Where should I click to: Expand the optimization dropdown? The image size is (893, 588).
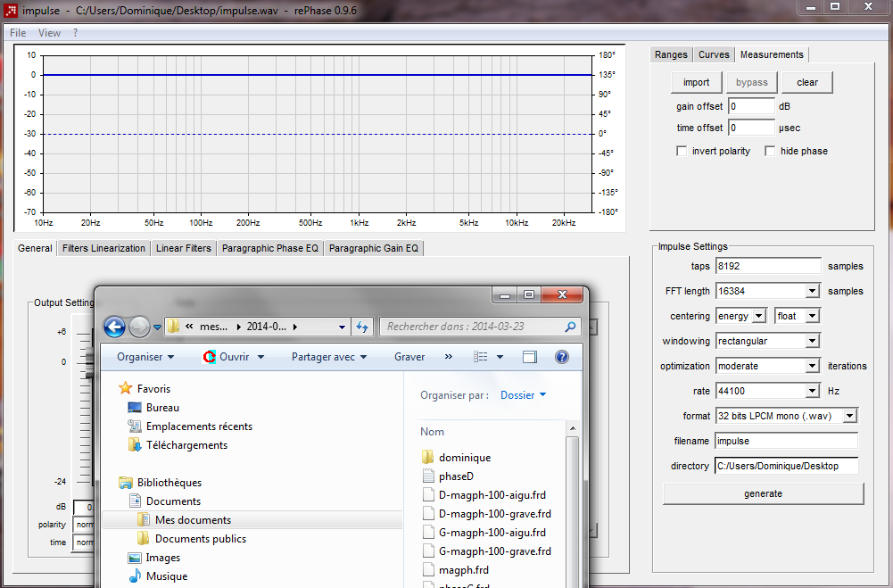pyautogui.click(x=813, y=367)
